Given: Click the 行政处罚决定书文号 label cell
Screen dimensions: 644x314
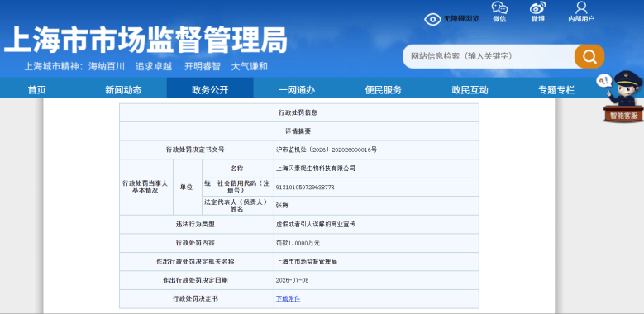Looking at the screenshot, I should click(x=197, y=150).
